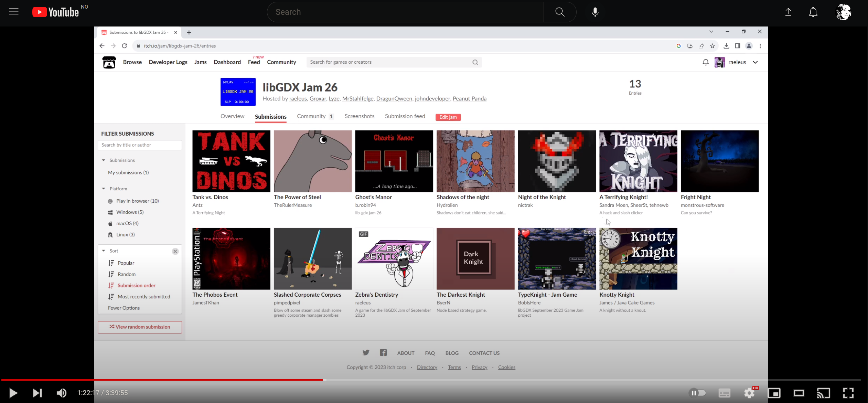Click the itch.io game search magnifier icon

click(475, 62)
